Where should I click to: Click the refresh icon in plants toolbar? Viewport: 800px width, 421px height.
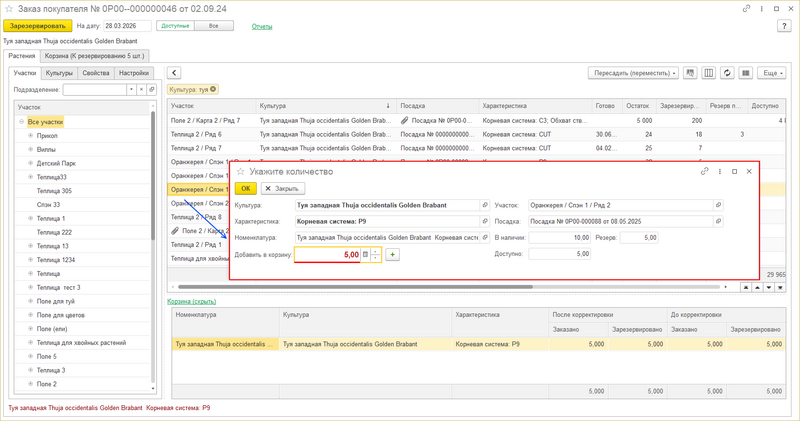pos(727,73)
